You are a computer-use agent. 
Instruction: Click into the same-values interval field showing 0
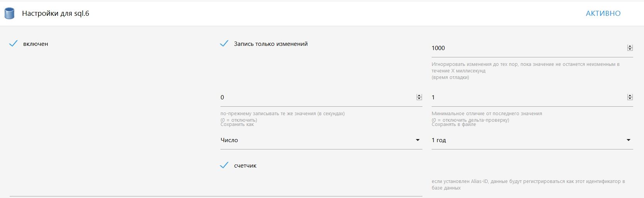(x=317, y=97)
